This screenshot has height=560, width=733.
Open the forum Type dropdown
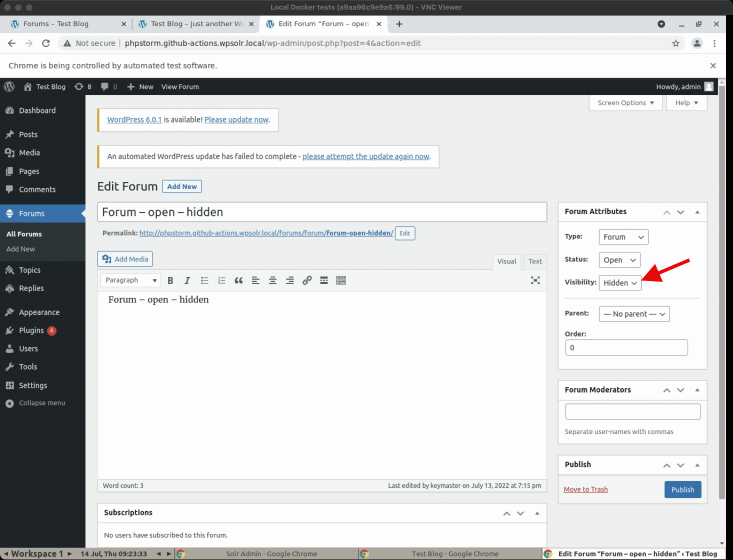click(x=623, y=237)
